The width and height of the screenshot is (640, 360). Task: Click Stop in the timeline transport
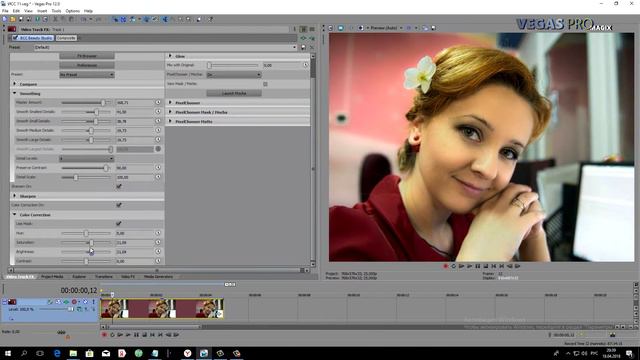(x=144, y=335)
